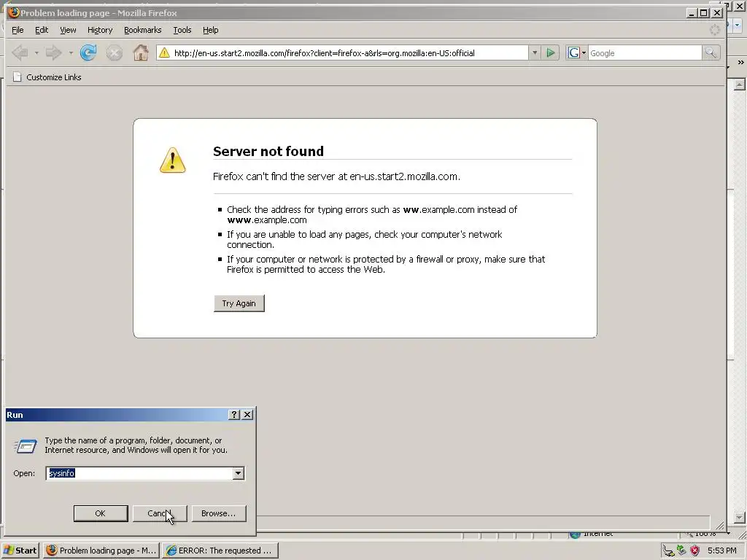747x560 pixels.
Task: Open the Bookmarks menu
Action: 142,30
